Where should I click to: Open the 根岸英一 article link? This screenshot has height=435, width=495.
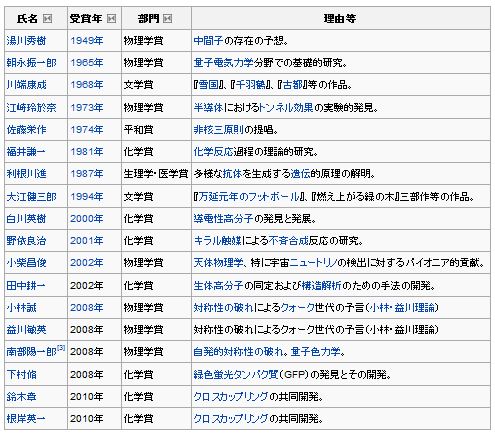26,418
